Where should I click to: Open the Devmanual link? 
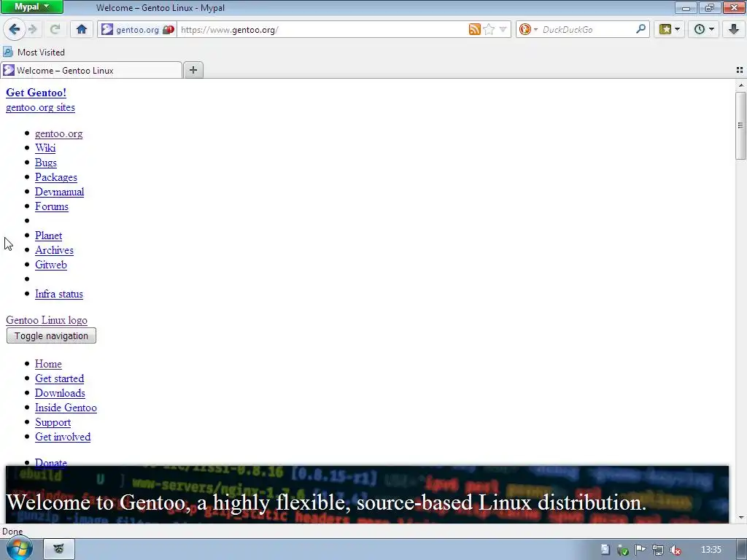pyautogui.click(x=60, y=192)
